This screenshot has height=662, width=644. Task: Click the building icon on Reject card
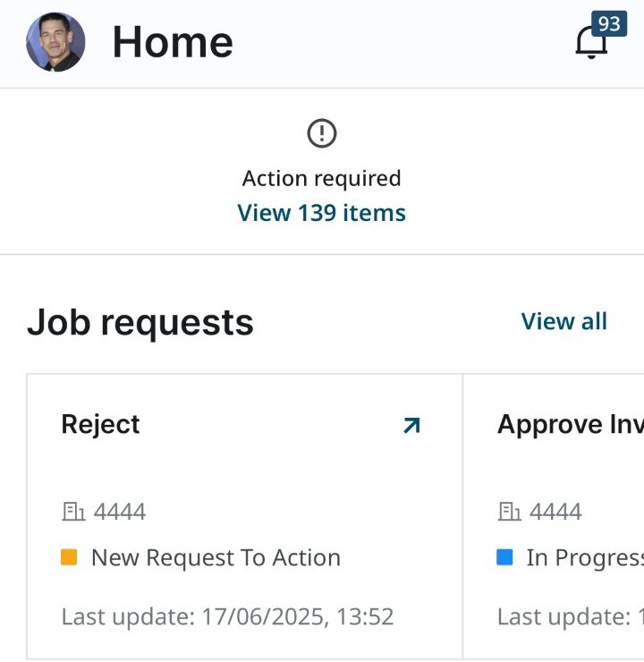(73, 512)
